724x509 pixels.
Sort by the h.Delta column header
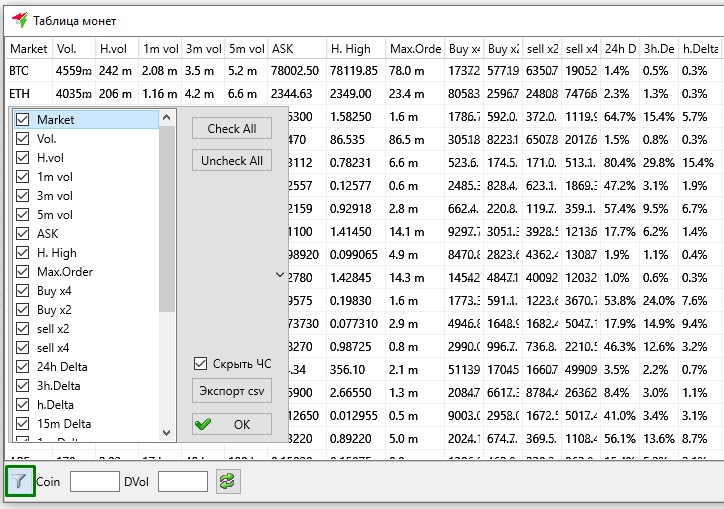pos(699,49)
